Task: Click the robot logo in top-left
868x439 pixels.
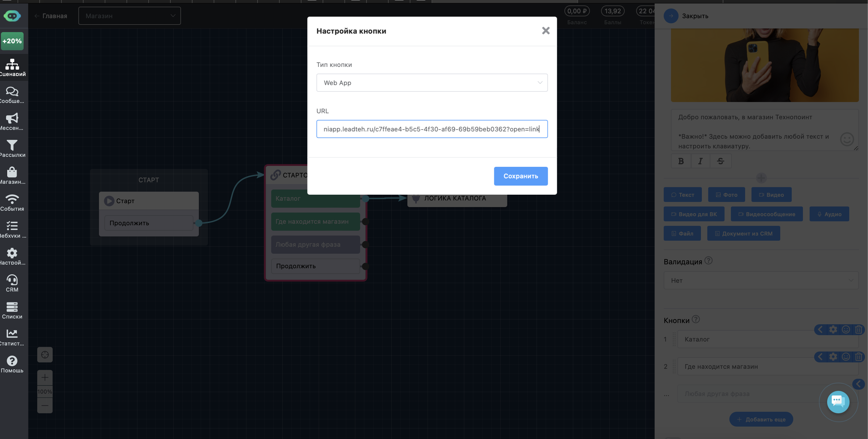Action: tap(12, 16)
